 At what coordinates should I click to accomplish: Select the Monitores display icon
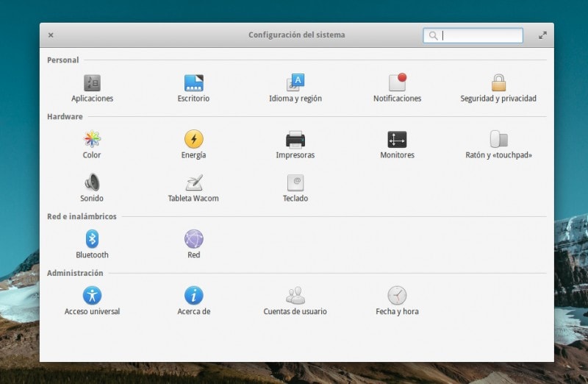(x=397, y=140)
